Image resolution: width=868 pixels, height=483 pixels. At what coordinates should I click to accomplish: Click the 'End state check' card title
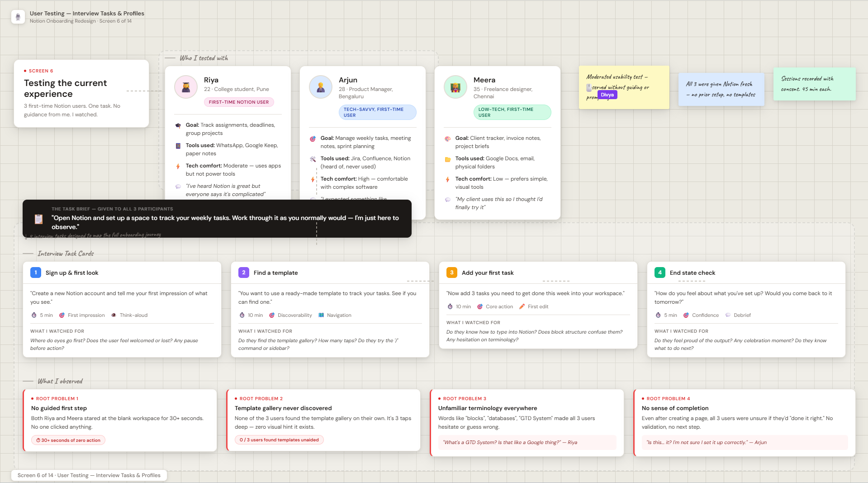click(x=693, y=273)
